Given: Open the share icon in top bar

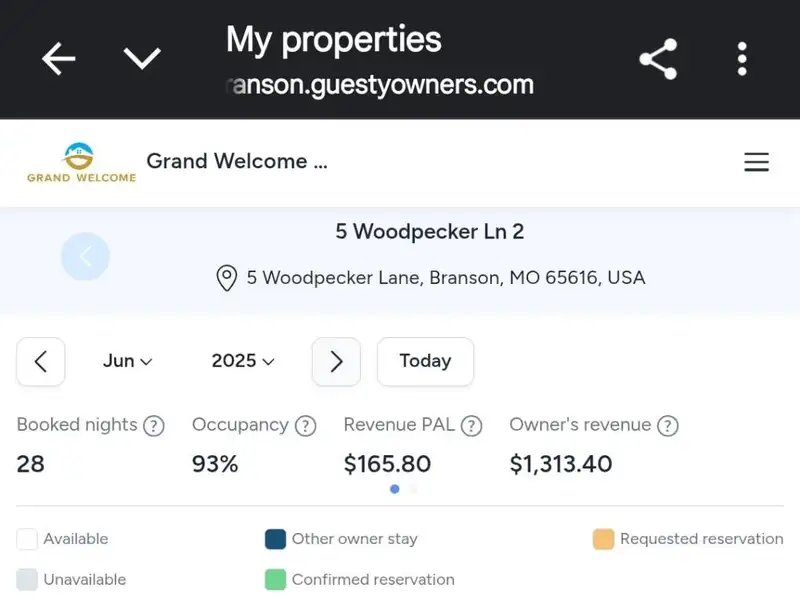Looking at the screenshot, I should click(658, 60).
